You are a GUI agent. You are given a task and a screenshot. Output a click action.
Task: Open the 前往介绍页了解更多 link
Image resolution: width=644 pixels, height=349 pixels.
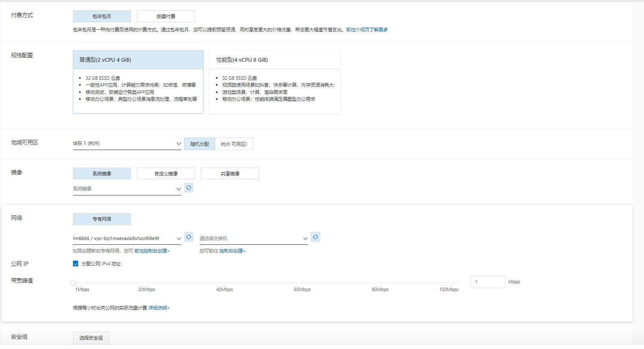365,29
